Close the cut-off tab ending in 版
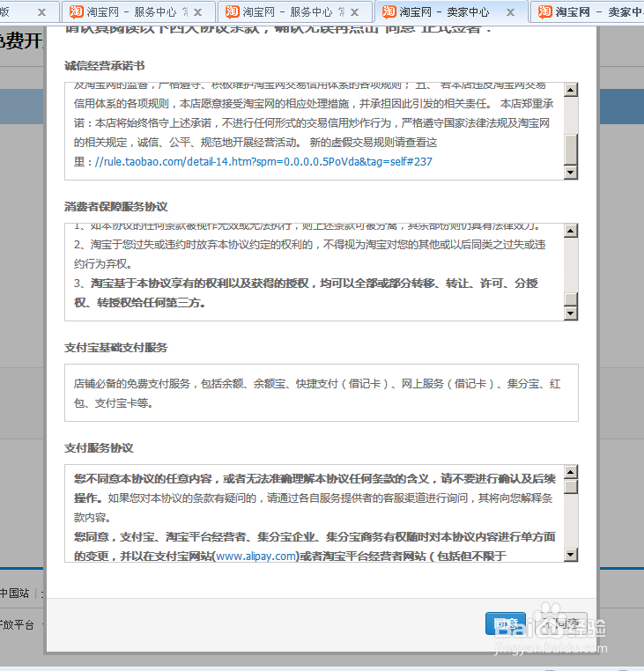Screen dimensions: 644x671 click(41, 12)
